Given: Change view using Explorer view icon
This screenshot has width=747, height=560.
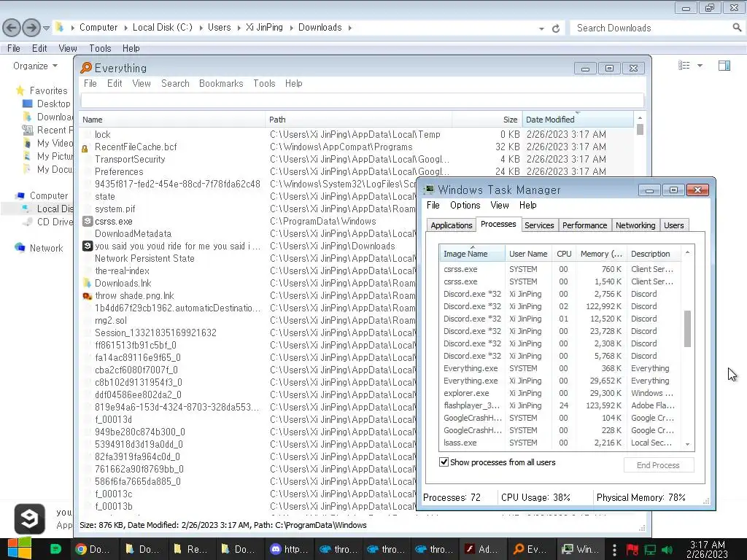Looking at the screenshot, I should (x=684, y=66).
